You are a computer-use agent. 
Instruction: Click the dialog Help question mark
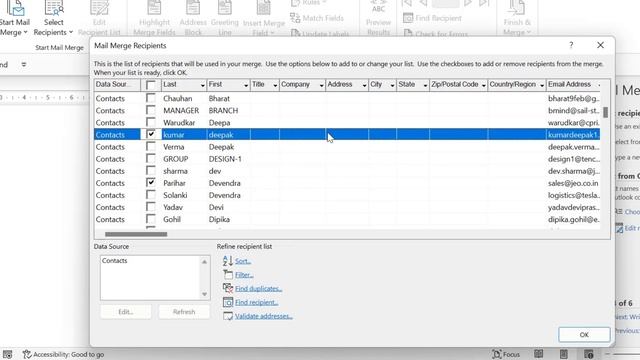[x=571, y=45]
